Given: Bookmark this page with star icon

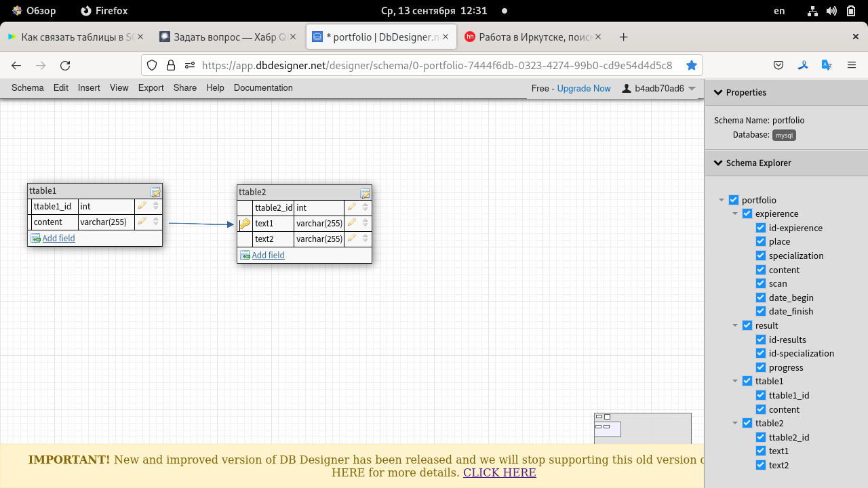Looking at the screenshot, I should 691,65.
